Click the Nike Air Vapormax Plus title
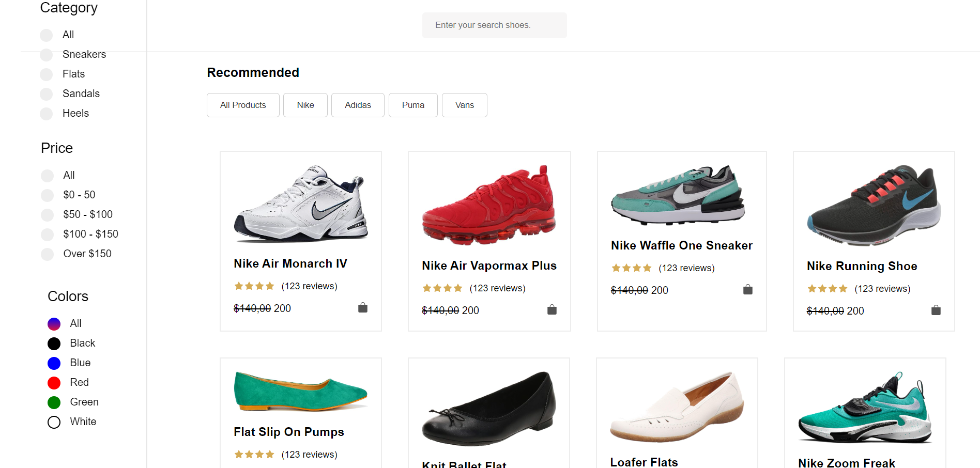Viewport: 980px width, 468px height. click(489, 266)
